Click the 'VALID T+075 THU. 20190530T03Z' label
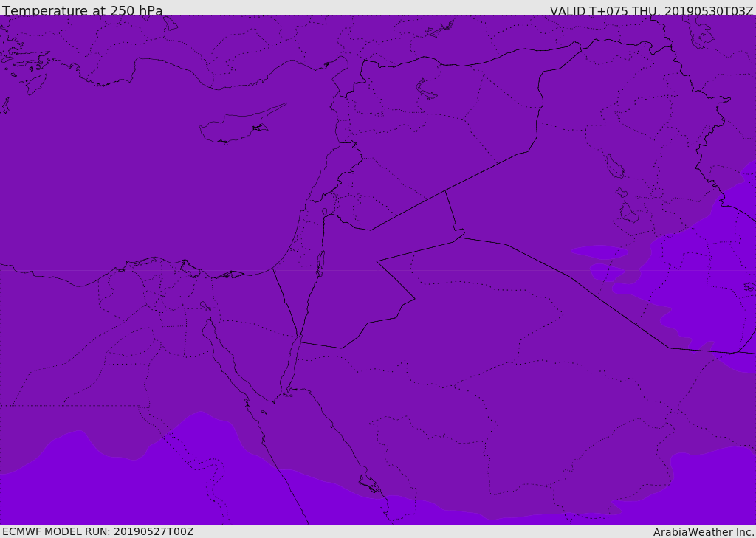 click(652, 11)
